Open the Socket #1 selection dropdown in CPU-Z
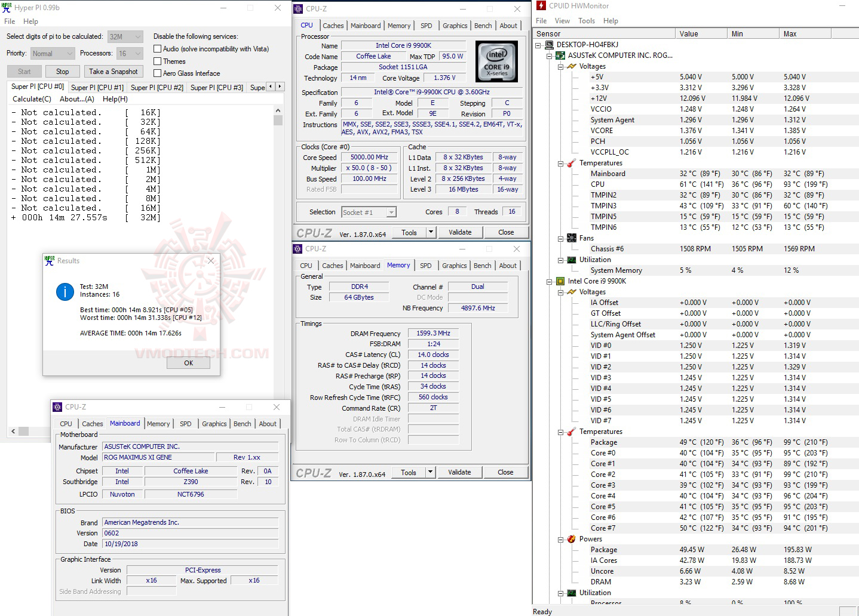Viewport: 859px width, 616px height. pyautogui.click(x=391, y=212)
